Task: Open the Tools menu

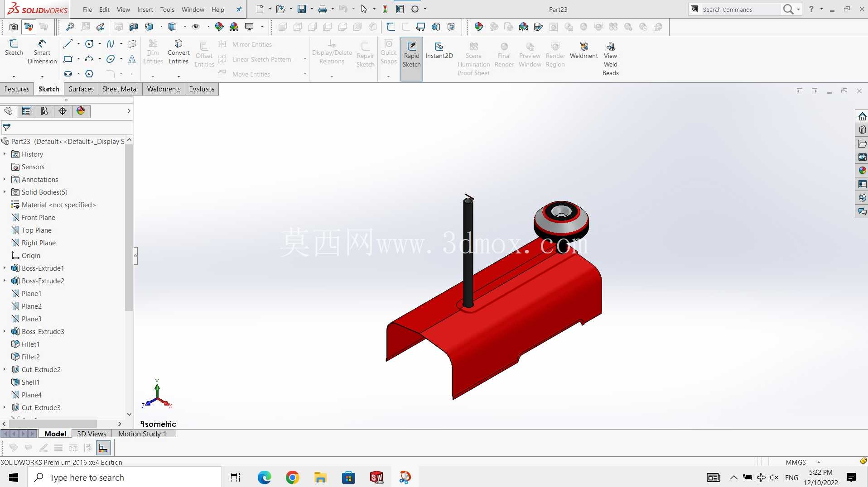Action: [x=167, y=10]
